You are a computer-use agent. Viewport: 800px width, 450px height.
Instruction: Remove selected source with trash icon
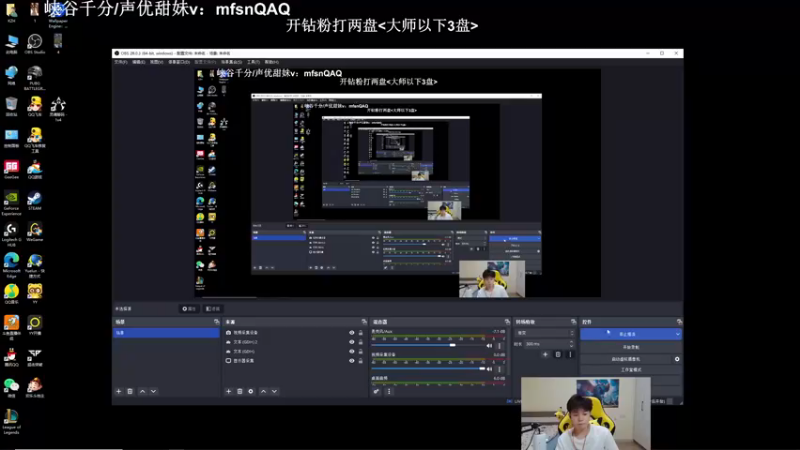tap(240, 391)
